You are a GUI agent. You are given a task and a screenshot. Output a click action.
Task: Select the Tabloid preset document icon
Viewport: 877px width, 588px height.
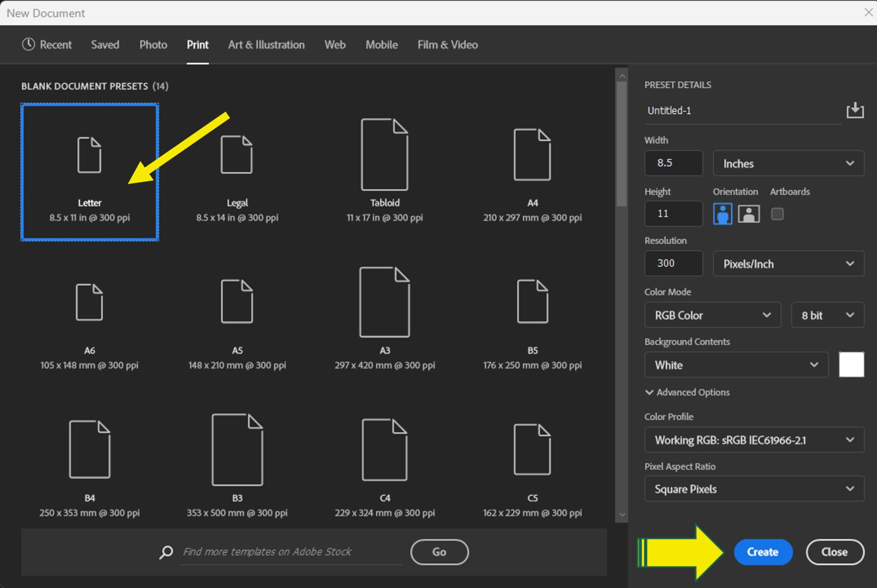coord(384,155)
